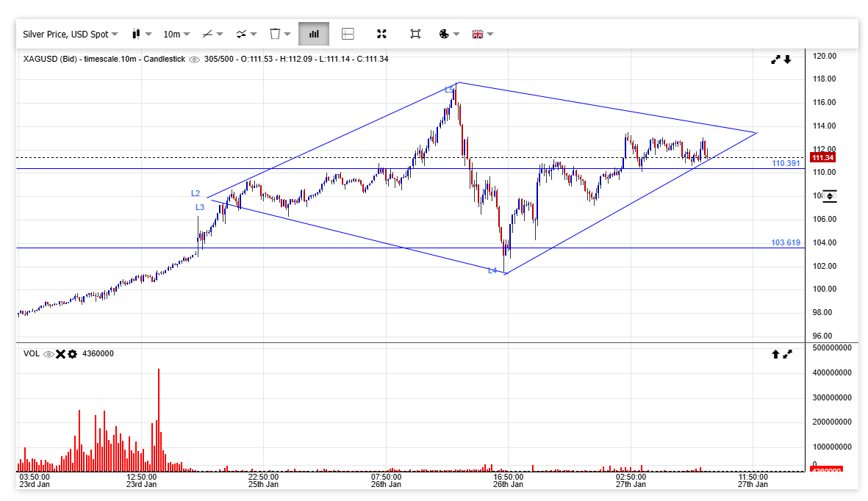Toggle the crosshair layout icon

pos(348,34)
